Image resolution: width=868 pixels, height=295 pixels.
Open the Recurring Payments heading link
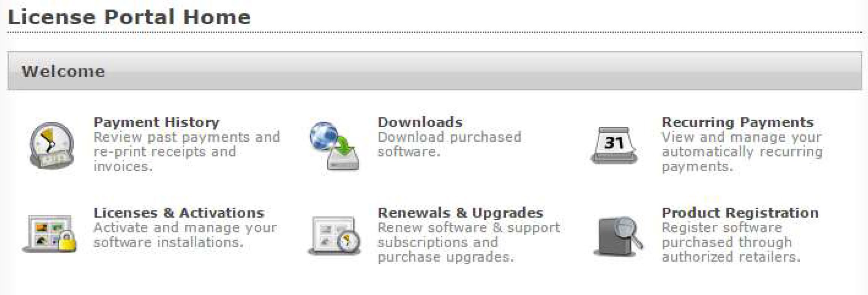click(738, 122)
